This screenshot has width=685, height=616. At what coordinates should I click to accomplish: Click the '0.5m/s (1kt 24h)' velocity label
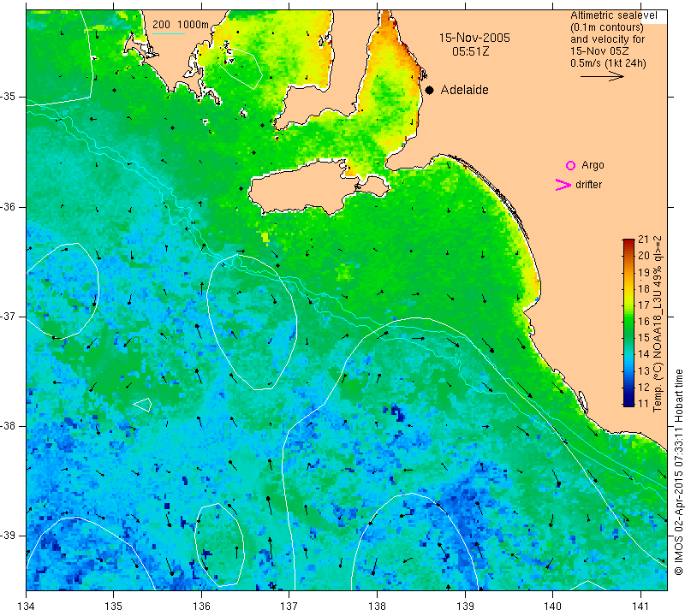click(608, 63)
